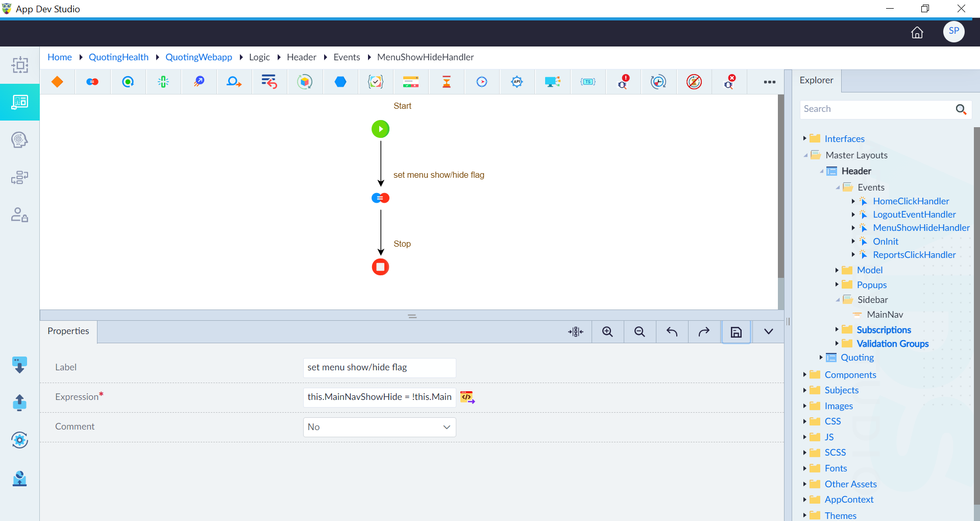Click the Explorer Search input field
This screenshot has width=980, height=521.
click(x=876, y=109)
